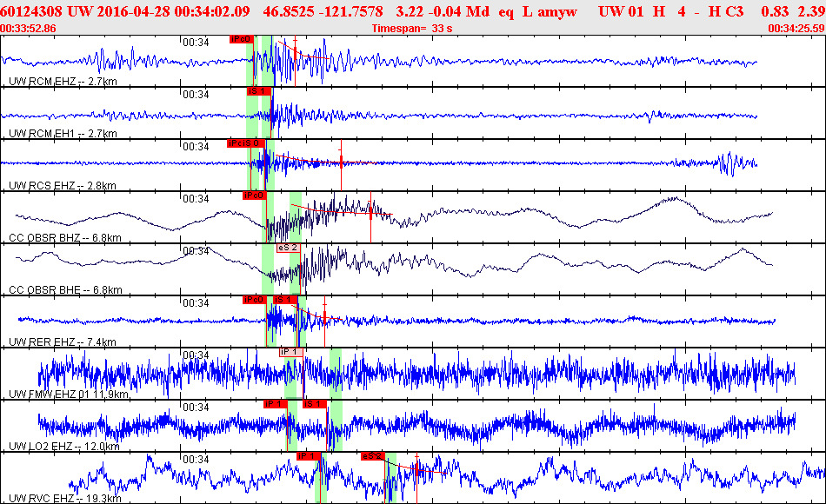Click the 'eq L amyw' header text
826x504 pixels.
pos(538,11)
